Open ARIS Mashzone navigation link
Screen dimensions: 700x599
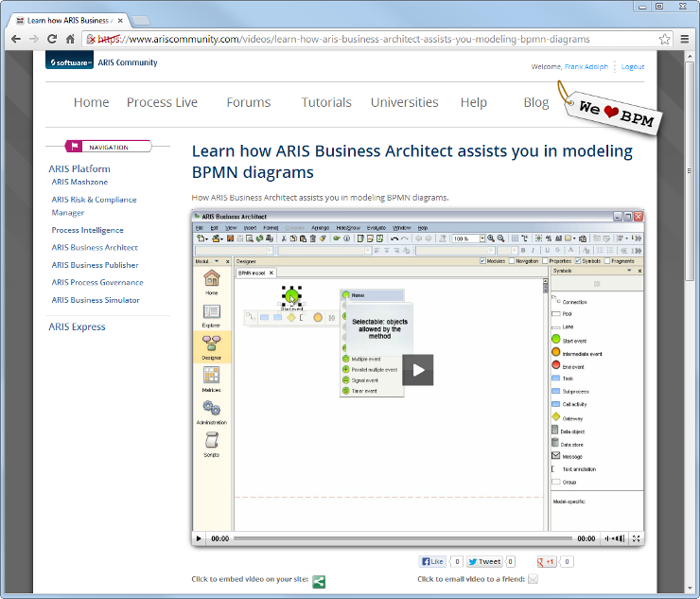click(79, 182)
